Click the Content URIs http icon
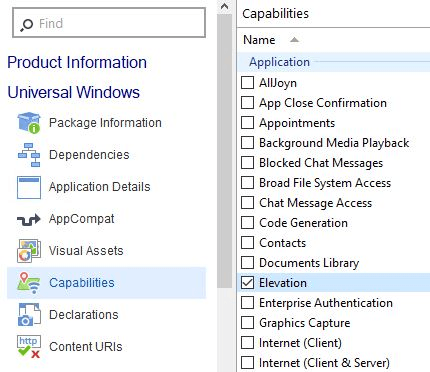This screenshot has height=372, width=430. coord(29,347)
